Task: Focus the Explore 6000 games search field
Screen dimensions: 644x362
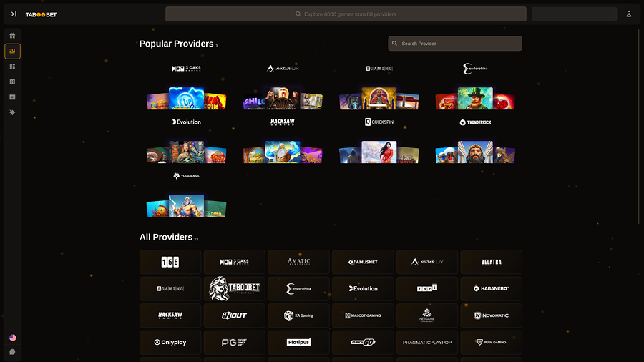Action: coord(346,14)
